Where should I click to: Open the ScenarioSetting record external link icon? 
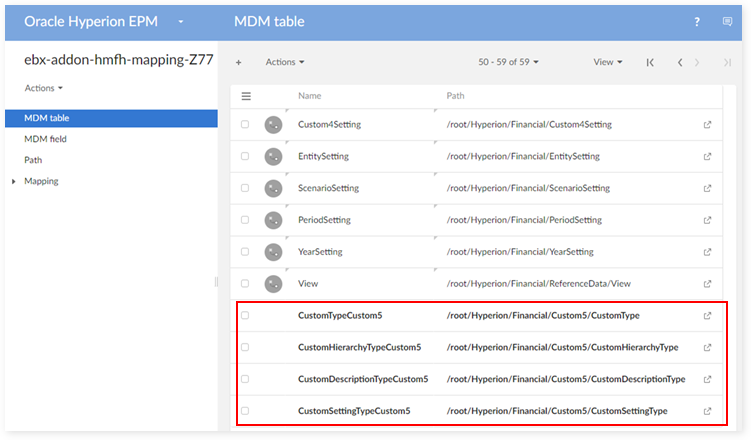click(707, 188)
